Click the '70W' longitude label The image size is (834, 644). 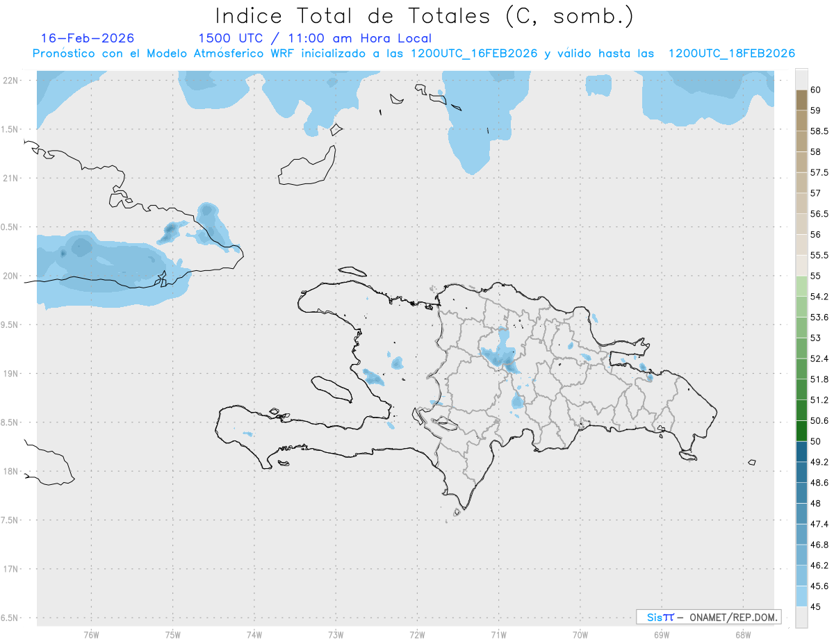pos(580,634)
